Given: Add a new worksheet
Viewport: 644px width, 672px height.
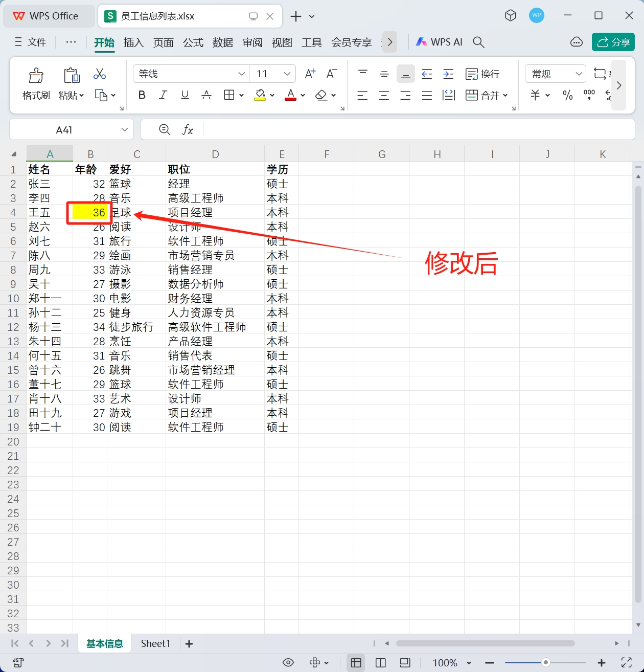Looking at the screenshot, I should pyautogui.click(x=189, y=643).
